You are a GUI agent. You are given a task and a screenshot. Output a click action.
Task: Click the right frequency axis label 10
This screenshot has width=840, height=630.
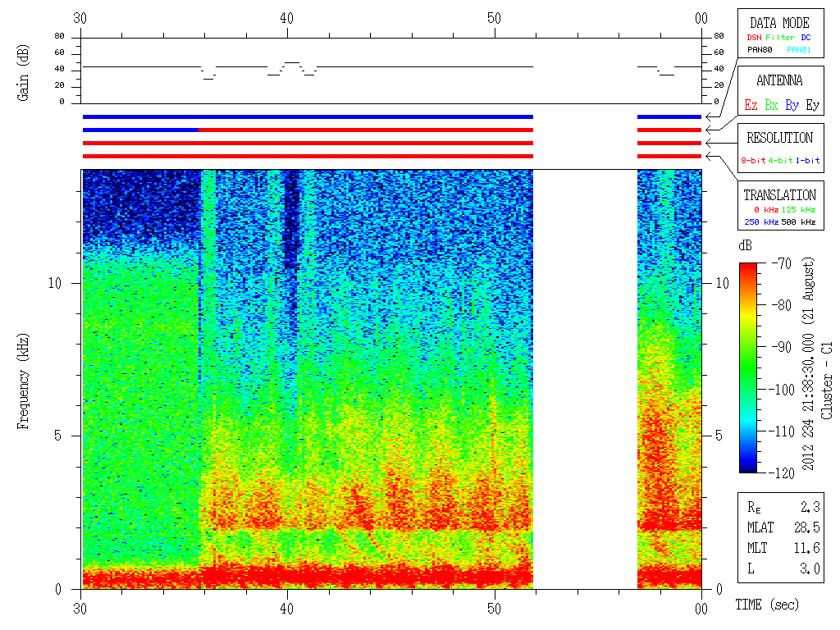point(722,283)
